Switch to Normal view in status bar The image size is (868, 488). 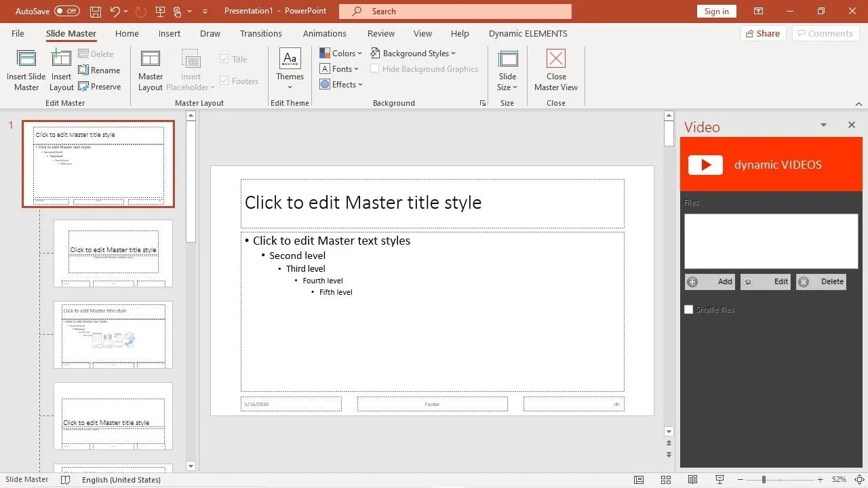click(x=639, y=480)
